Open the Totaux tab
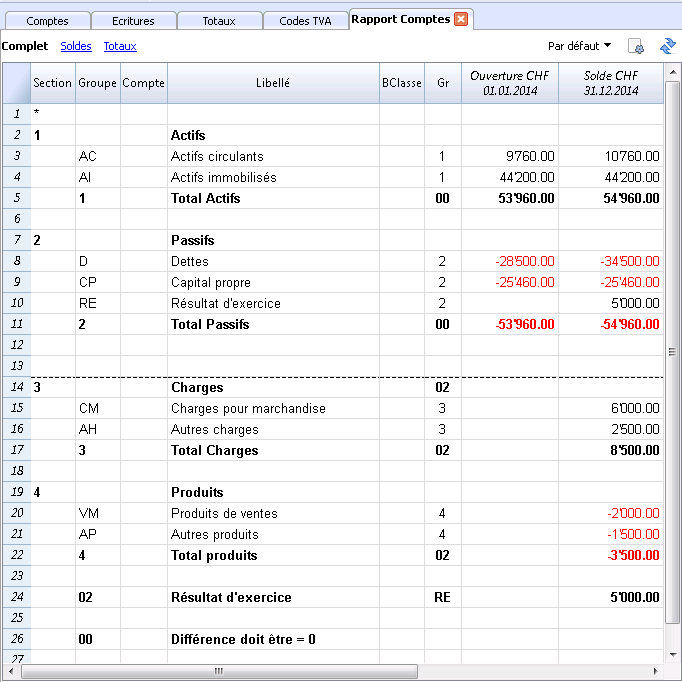 click(x=219, y=21)
